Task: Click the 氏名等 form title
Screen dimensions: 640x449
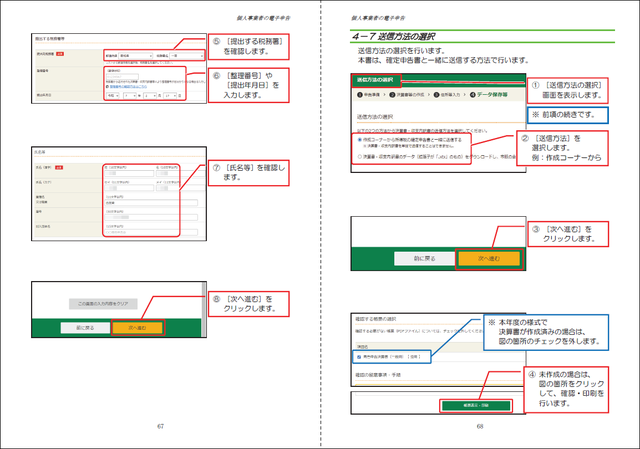Action: 40,152
